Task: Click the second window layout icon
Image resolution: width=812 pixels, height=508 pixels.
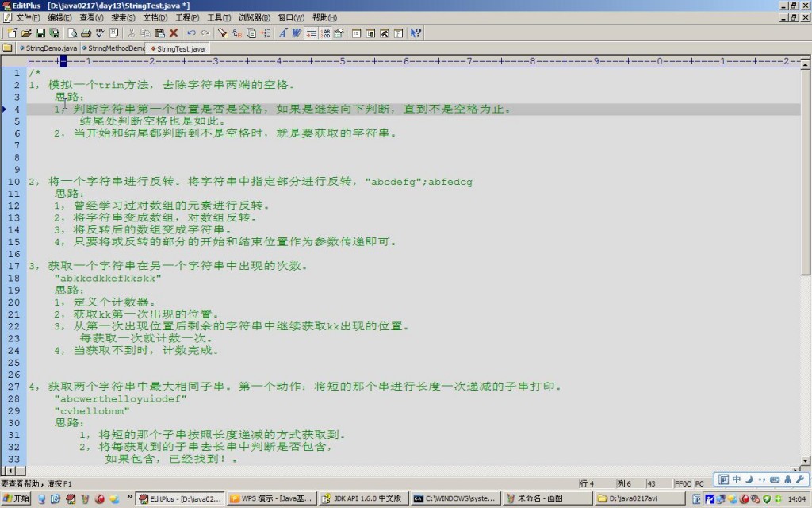Action: (x=370, y=33)
